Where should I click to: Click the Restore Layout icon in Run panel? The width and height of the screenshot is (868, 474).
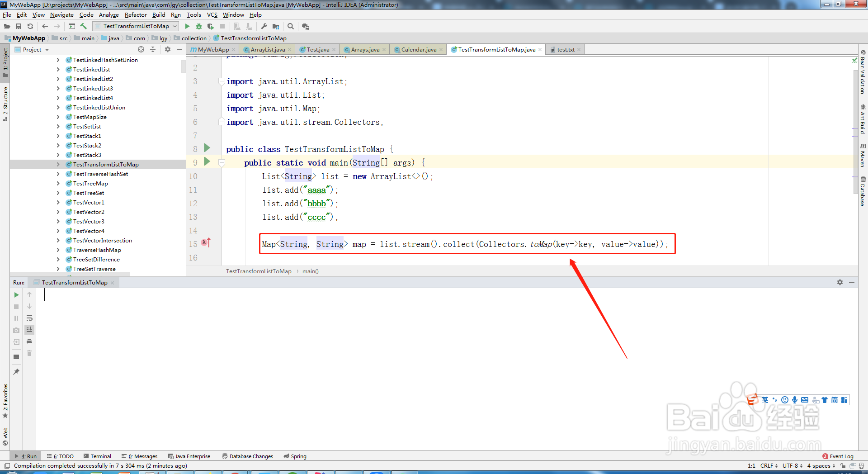pyautogui.click(x=16, y=357)
